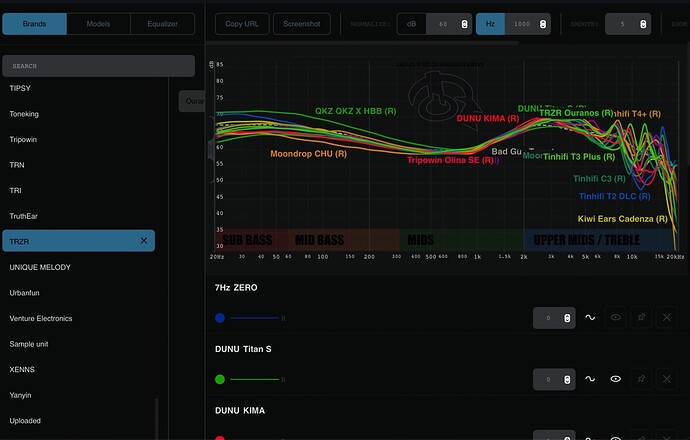The height and width of the screenshot is (440, 690).
Task: Select the Tripowin brand
Action: tap(23, 139)
